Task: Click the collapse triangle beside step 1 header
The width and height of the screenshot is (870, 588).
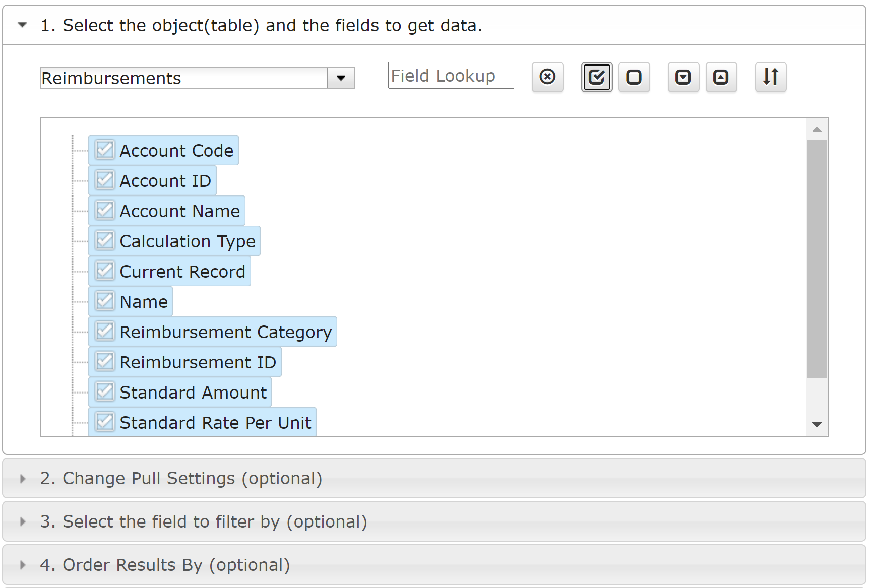Action: pos(22,25)
